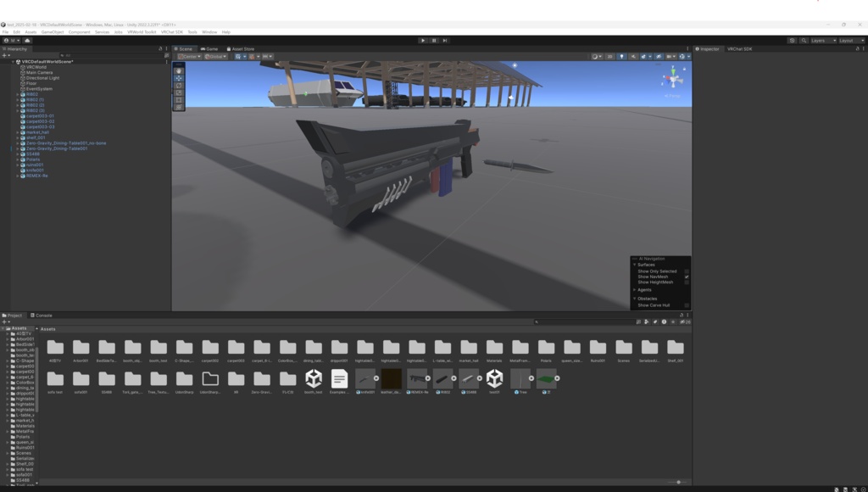The width and height of the screenshot is (868, 492).
Task: Expand the Polaris object in Hierarchy
Action: pos(18,159)
